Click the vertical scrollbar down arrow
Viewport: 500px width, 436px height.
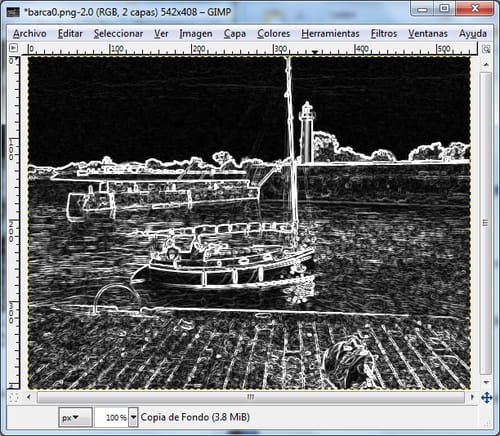[x=486, y=382]
